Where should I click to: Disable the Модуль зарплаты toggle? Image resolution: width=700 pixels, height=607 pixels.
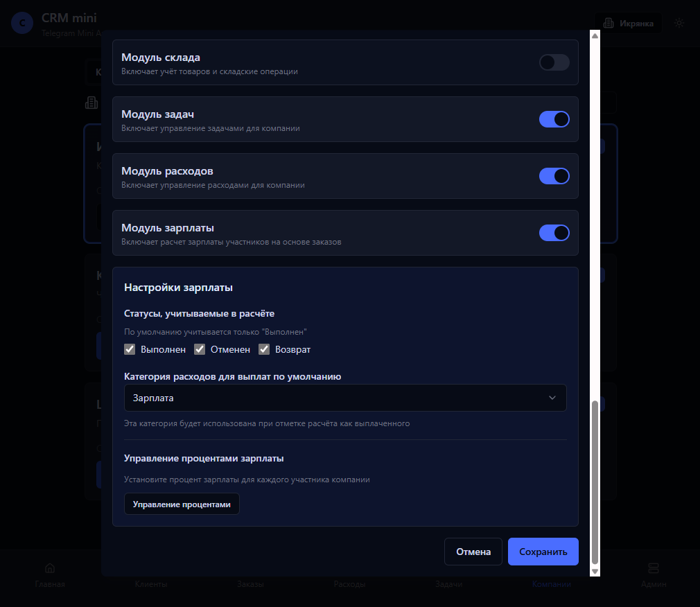[554, 233]
